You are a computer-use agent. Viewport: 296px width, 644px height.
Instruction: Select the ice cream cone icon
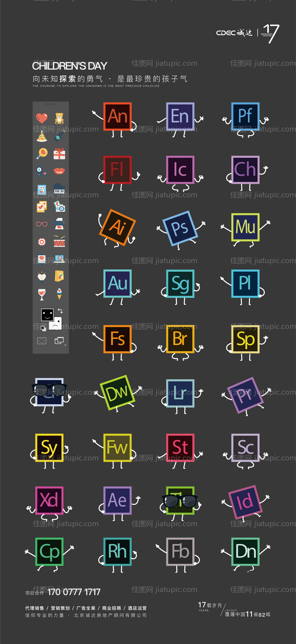[x=59, y=294]
